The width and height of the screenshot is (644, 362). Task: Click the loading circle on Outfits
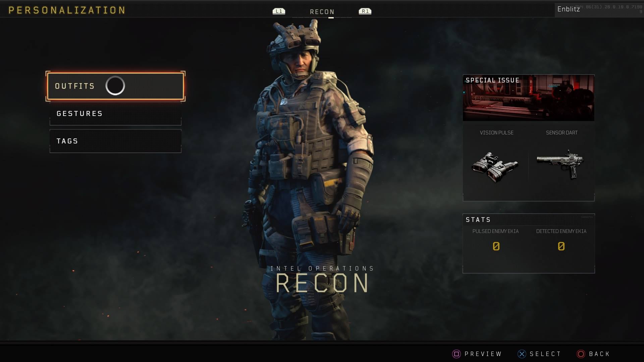coord(115,86)
